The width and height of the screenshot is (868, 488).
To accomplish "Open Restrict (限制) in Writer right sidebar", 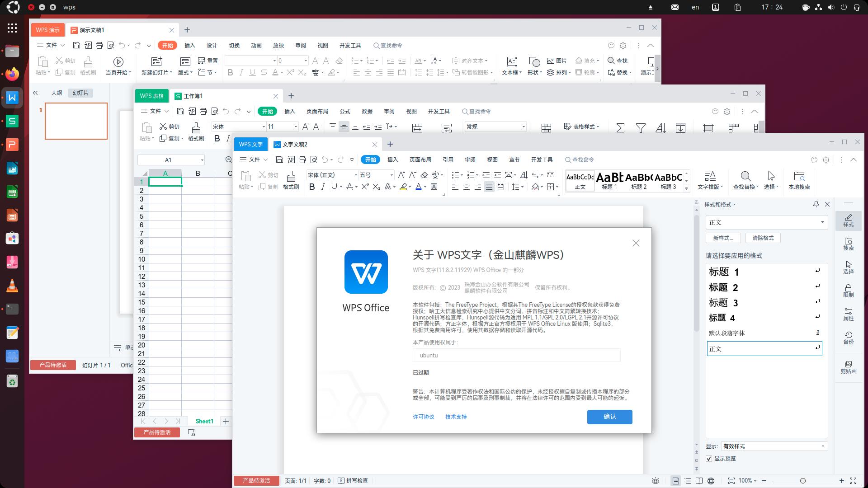I will [x=848, y=291].
